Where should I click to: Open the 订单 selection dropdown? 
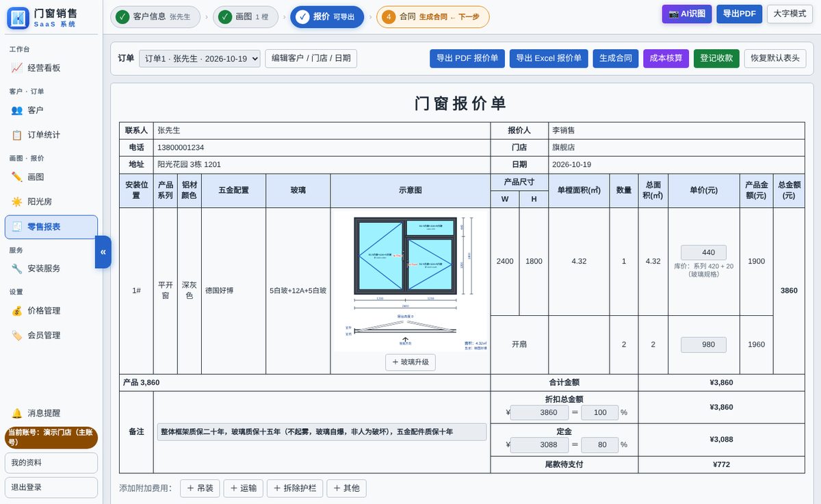200,59
